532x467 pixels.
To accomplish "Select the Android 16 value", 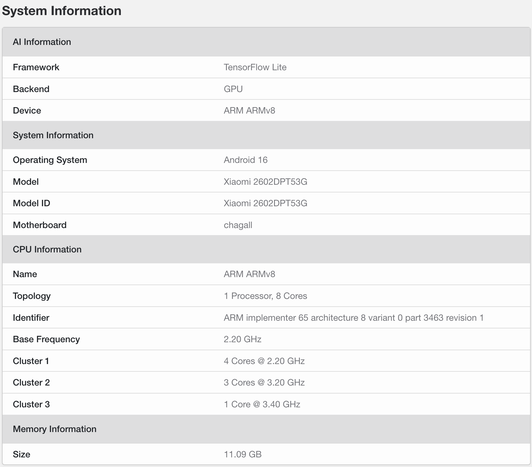I will click(x=246, y=160).
